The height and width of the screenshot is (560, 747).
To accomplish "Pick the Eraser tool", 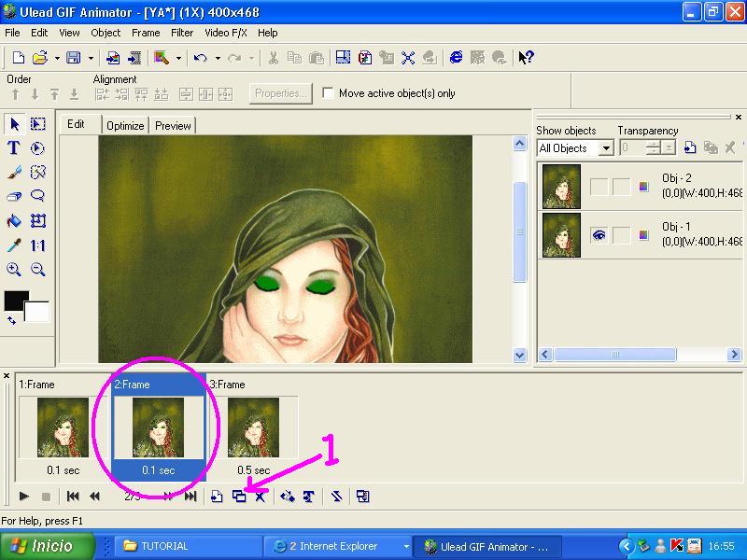I will coord(15,196).
